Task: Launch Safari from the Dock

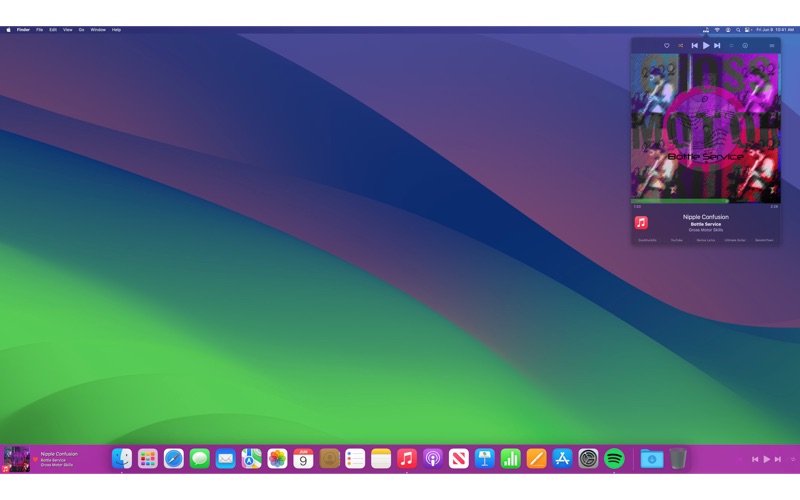Action: point(174,458)
